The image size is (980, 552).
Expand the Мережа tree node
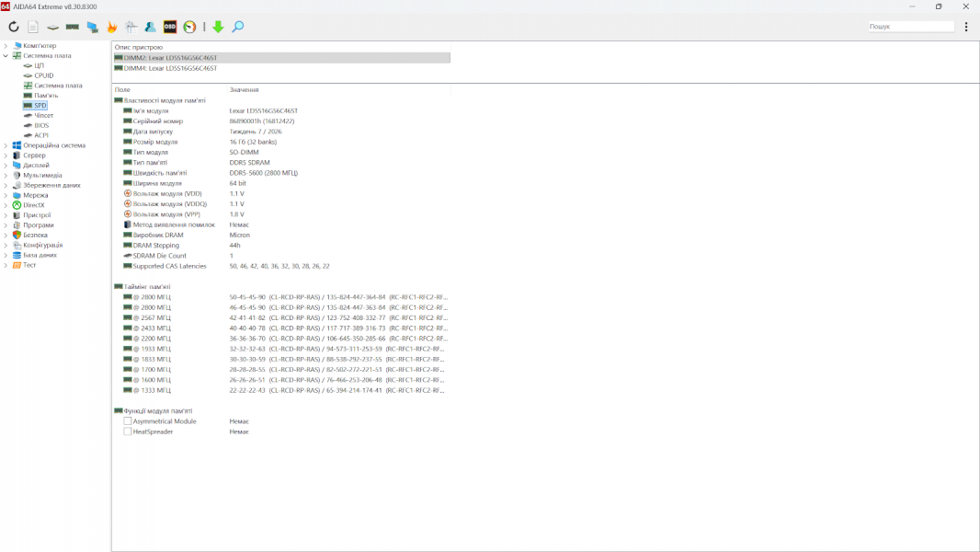pyautogui.click(x=6, y=195)
